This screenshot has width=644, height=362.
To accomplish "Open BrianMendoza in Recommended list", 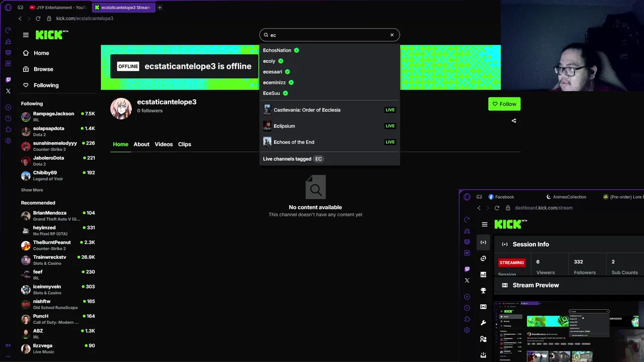I will [58, 216].
